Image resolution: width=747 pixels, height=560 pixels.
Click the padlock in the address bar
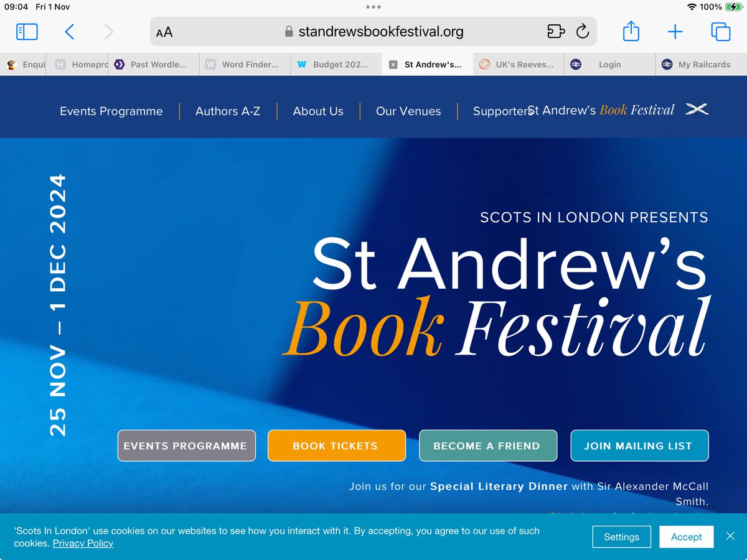tap(289, 32)
